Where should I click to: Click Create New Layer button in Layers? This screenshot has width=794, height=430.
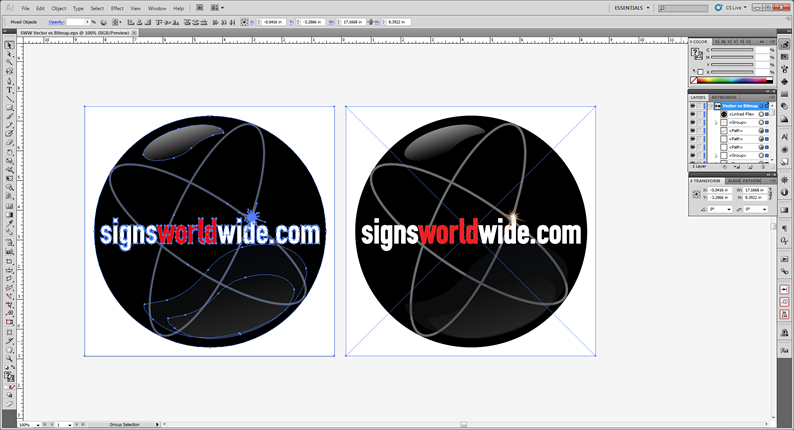pos(750,167)
